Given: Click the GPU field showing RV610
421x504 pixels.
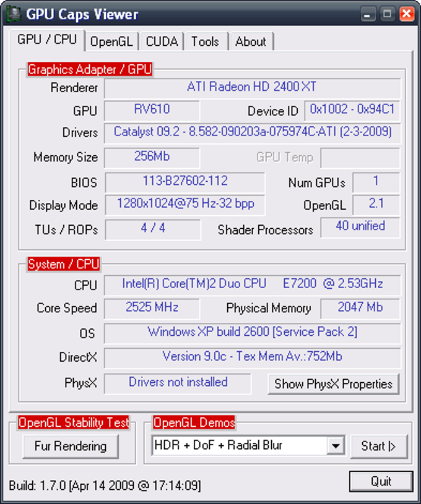Looking at the screenshot, I should pos(152,111).
